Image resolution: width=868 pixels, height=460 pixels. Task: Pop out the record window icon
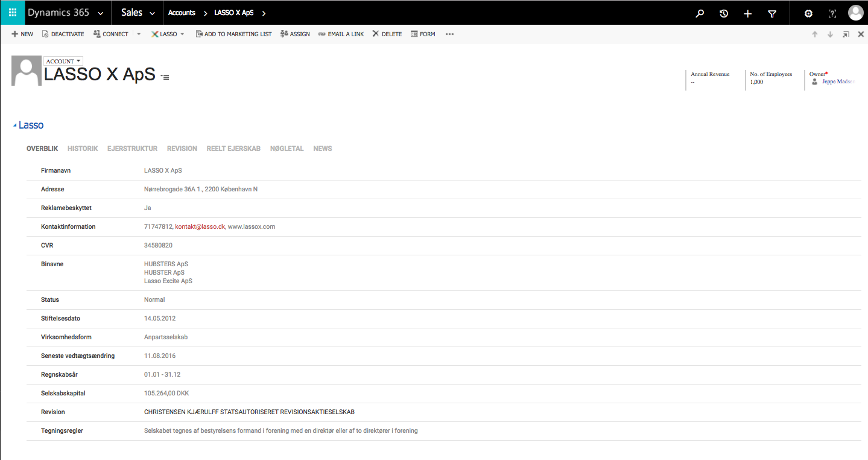(x=846, y=34)
